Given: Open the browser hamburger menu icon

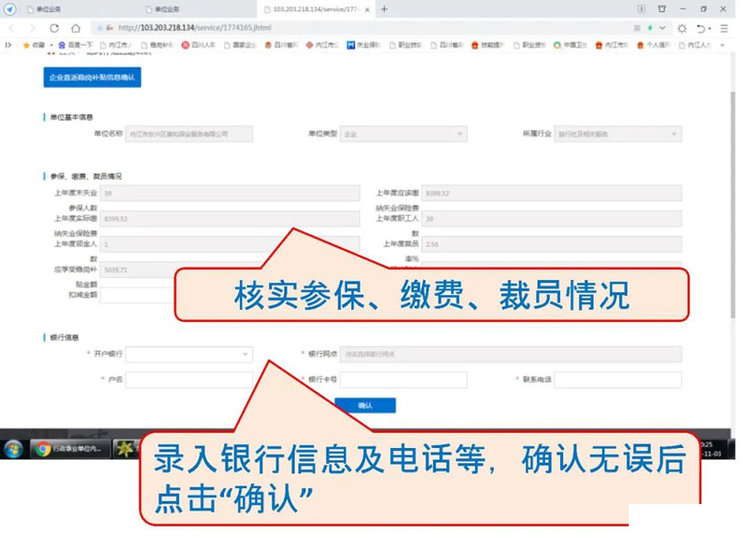Looking at the screenshot, I should tap(726, 28).
